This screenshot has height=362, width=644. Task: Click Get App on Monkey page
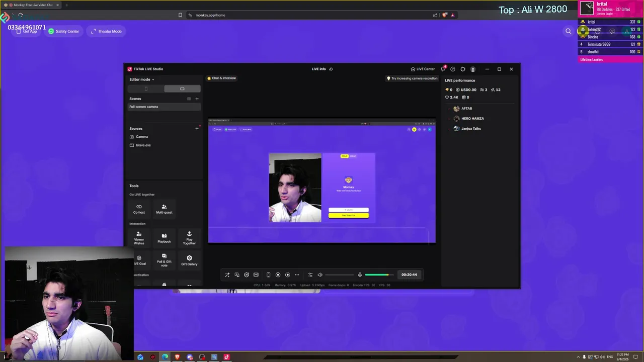coord(27,31)
